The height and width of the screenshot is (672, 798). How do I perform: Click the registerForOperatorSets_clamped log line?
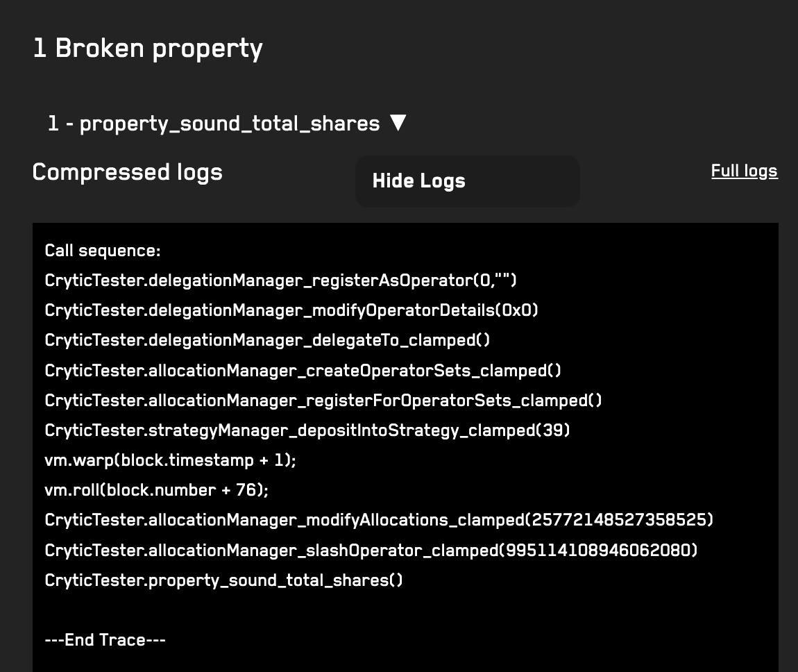(323, 400)
